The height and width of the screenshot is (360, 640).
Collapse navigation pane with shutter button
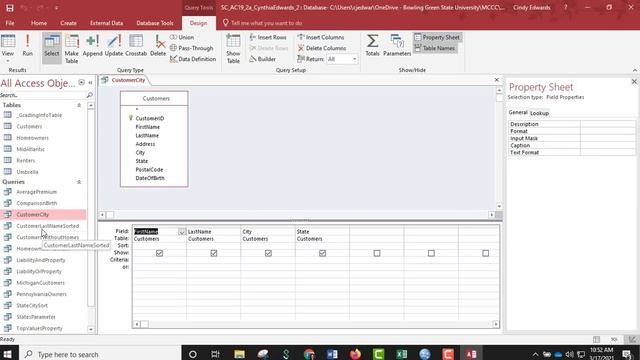pyautogui.click(x=90, y=82)
